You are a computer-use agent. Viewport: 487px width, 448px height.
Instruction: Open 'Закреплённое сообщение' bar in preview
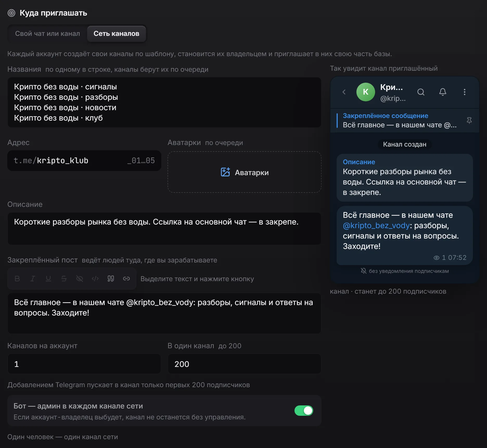[x=405, y=120]
